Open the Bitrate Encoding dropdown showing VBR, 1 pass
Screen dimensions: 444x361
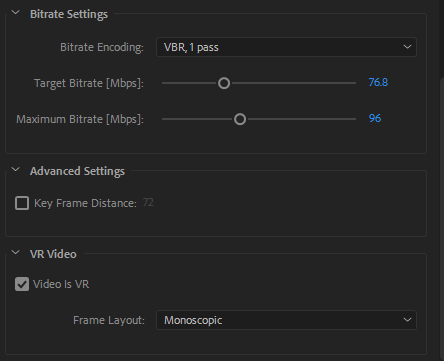tap(286, 47)
